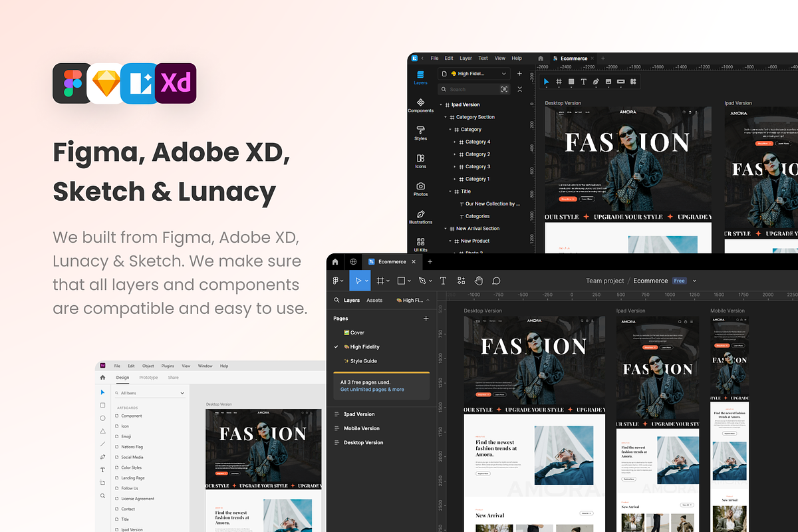Click Figma globe community icon

pyautogui.click(x=353, y=261)
